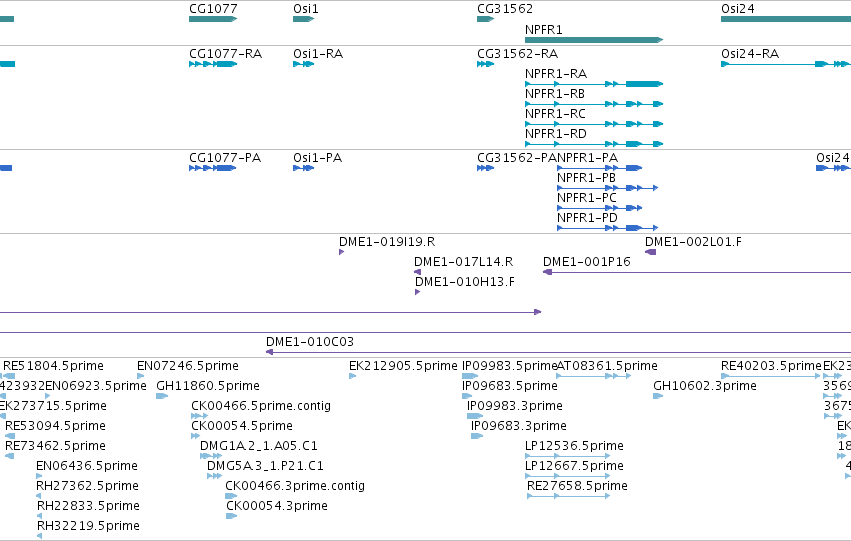Open the CG31562-RA transcript label
The height and width of the screenshot is (541, 851).
(x=517, y=54)
